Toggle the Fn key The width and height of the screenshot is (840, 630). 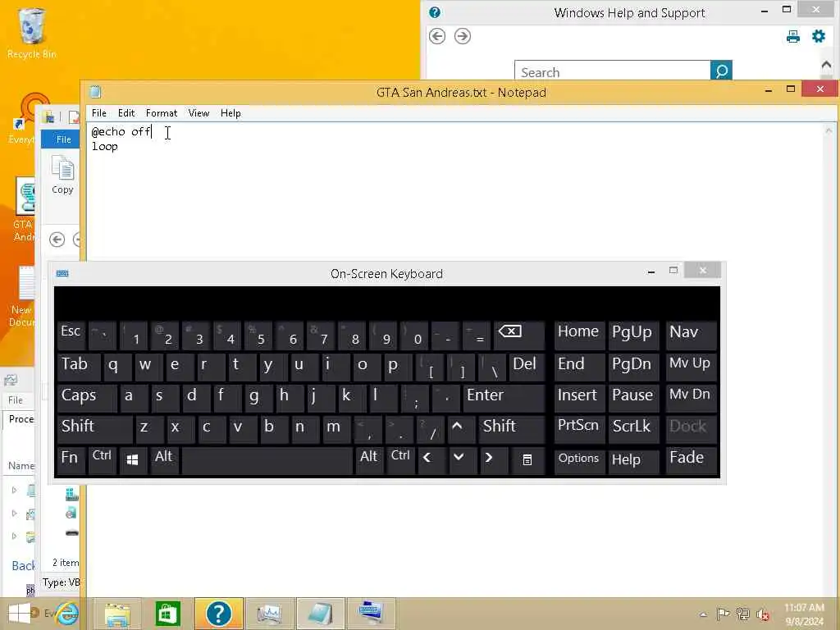[x=71, y=459]
